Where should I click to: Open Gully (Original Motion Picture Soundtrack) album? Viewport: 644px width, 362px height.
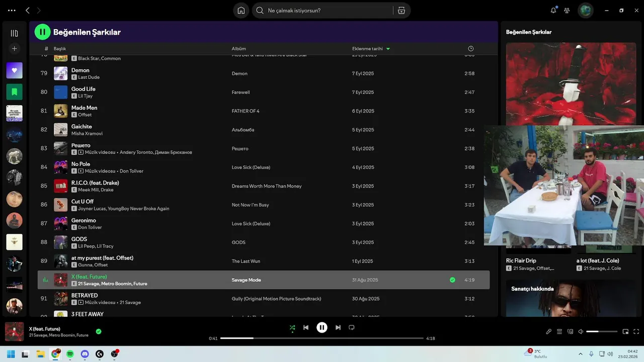[x=276, y=299]
